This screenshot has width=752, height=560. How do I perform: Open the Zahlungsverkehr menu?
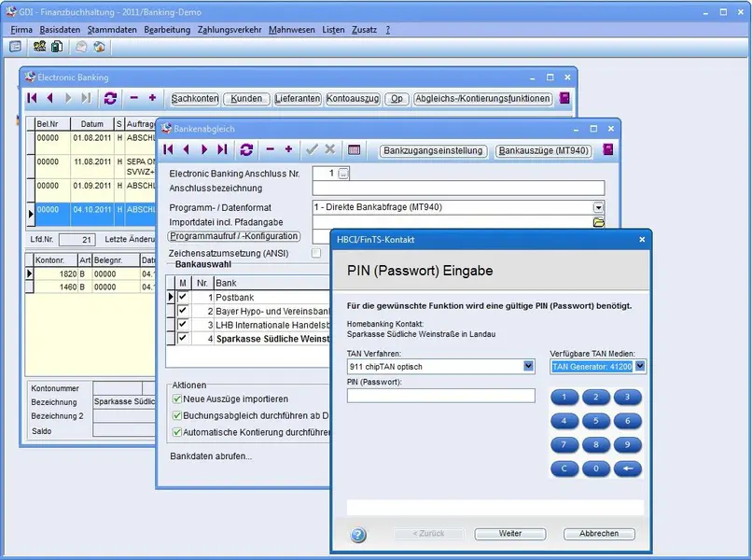tap(230, 30)
